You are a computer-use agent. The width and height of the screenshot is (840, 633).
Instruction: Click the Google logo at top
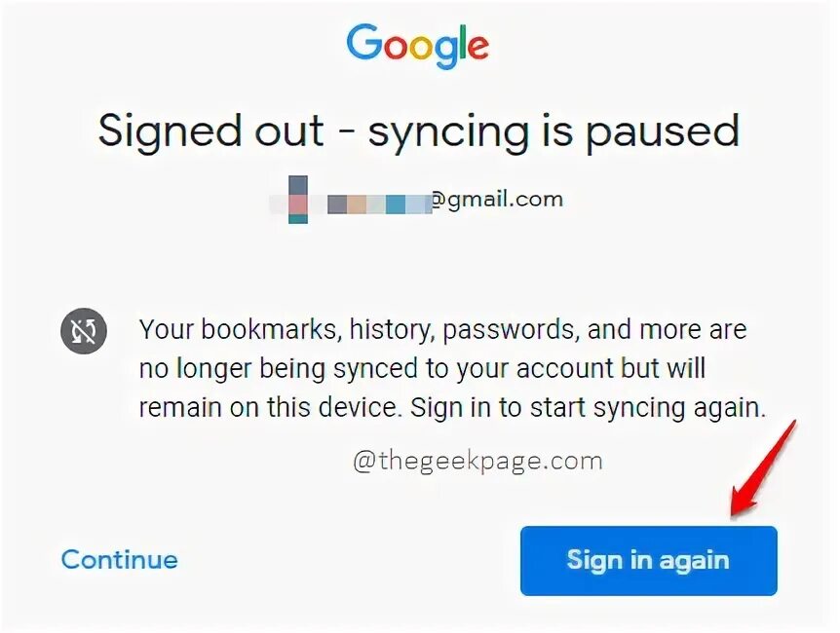[x=417, y=46]
